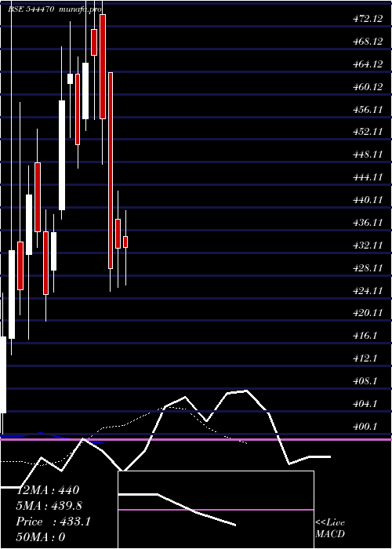Click the 472.12 price axis label
Viewport: 392px width, 549px height.
click(x=368, y=19)
